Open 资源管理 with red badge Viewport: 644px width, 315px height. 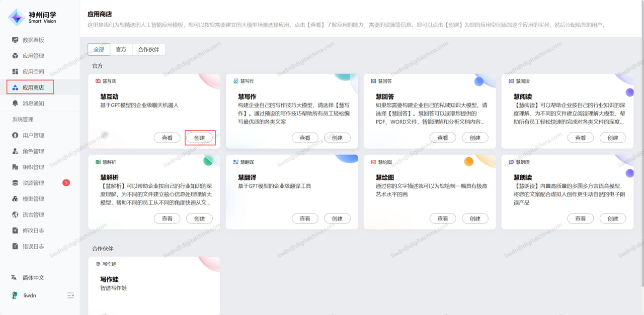click(33, 183)
